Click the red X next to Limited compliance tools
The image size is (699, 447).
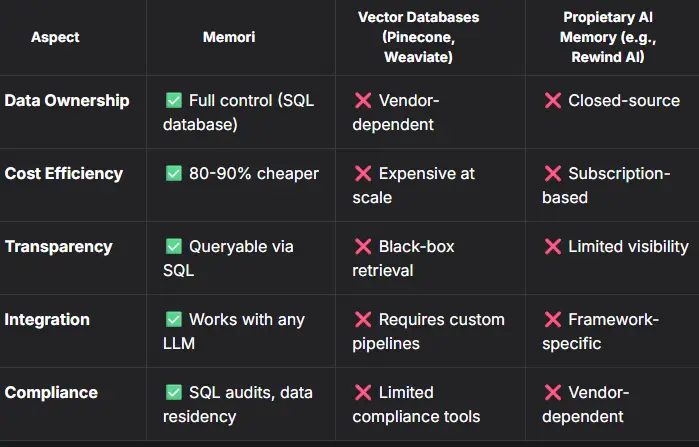tap(363, 393)
